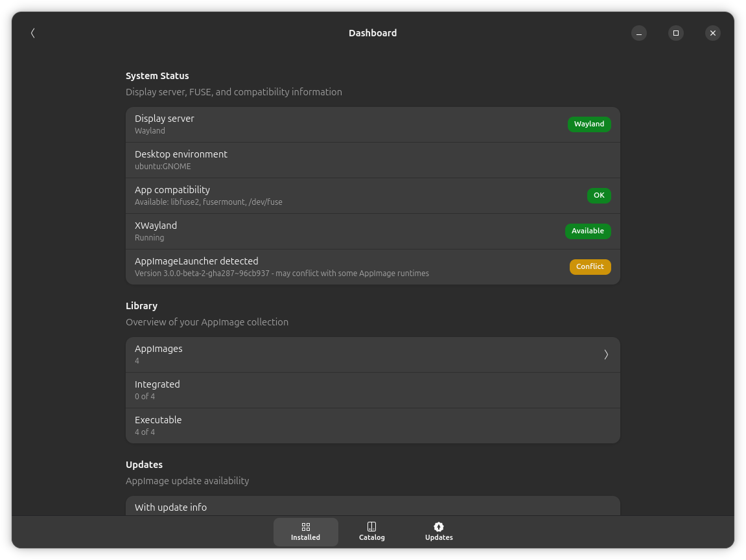Click the Updates gear icon in bottom bar
The height and width of the screenshot is (560, 746).
point(439,527)
